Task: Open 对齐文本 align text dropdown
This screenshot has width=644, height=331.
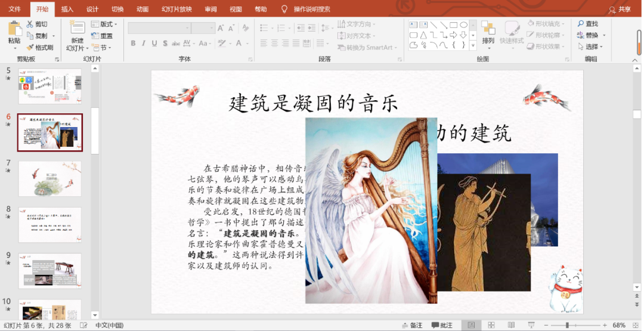Action: click(x=357, y=36)
